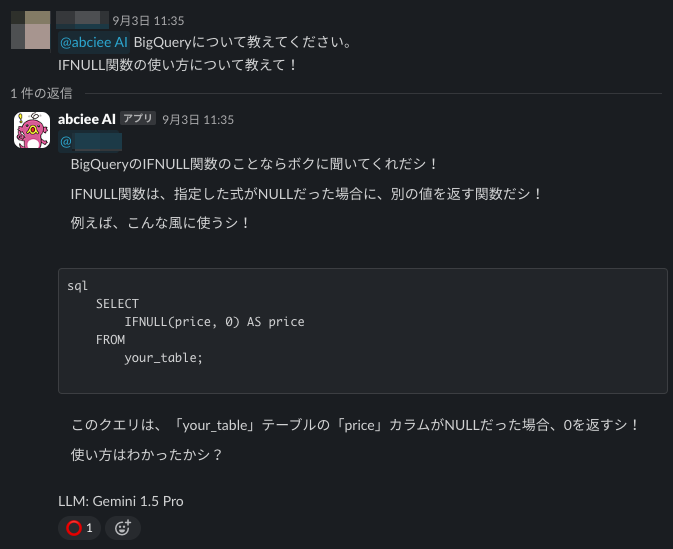
Task: Click the abciee AI reply timestamp
Action: (198, 119)
